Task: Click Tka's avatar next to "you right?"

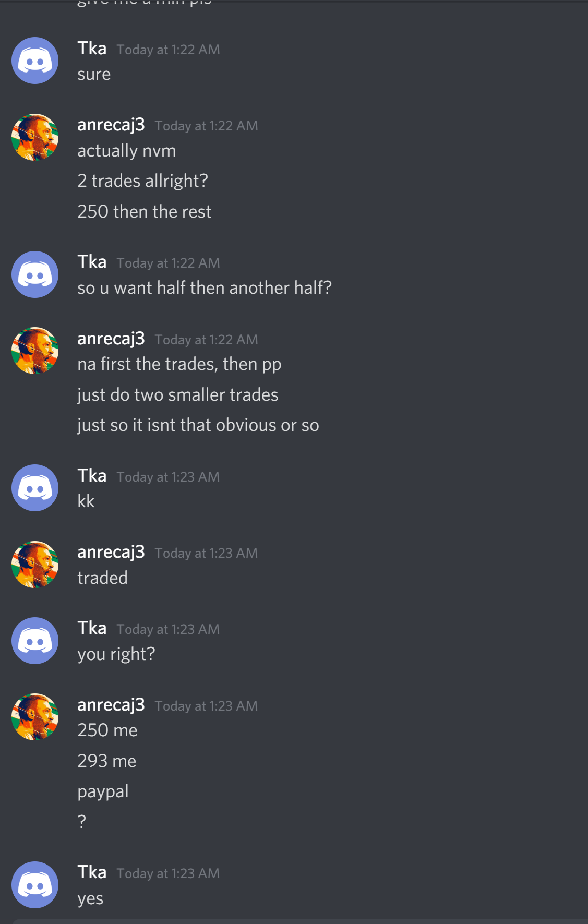Action: (x=35, y=641)
